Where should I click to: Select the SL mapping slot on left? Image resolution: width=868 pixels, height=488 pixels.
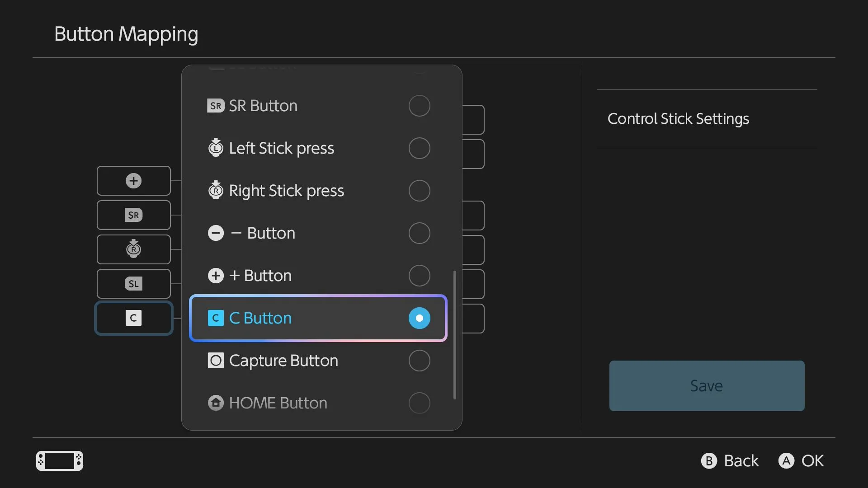[x=133, y=284]
